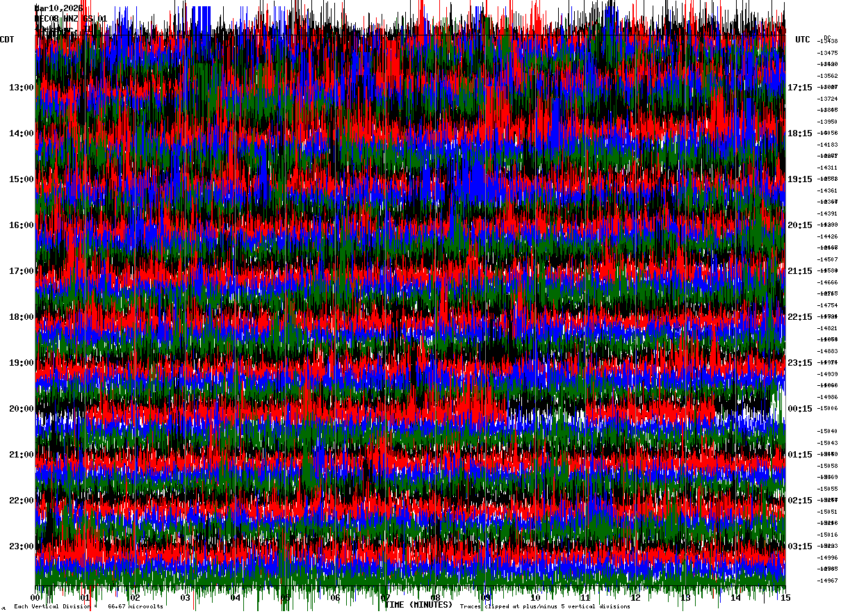Click the DC offset value -14996
Viewport: 841px width, 616px height.
pos(827,558)
